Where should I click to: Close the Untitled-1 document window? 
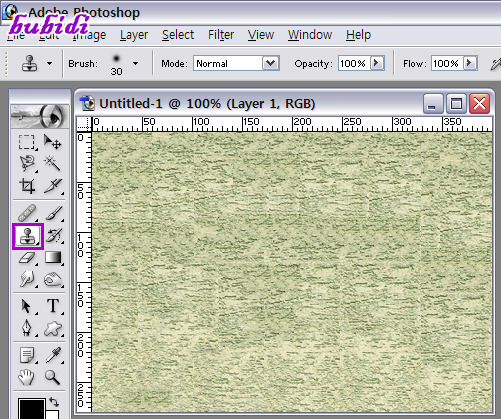coord(479,104)
